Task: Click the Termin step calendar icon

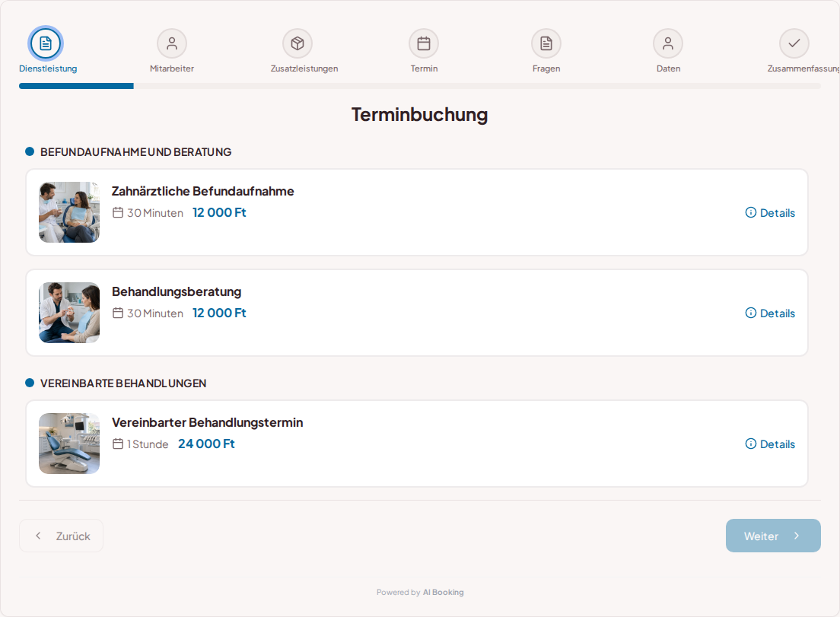Action: pyautogui.click(x=424, y=43)
